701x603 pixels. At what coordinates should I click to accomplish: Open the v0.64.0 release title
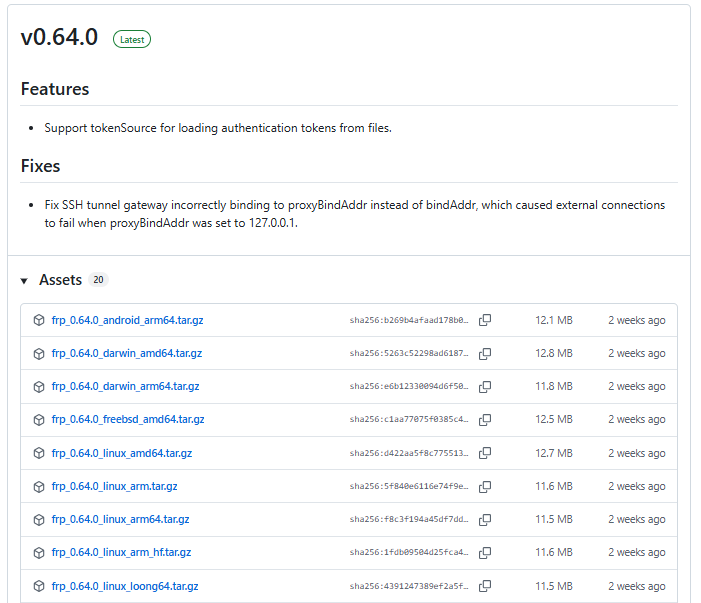click(x=59, y=37)
